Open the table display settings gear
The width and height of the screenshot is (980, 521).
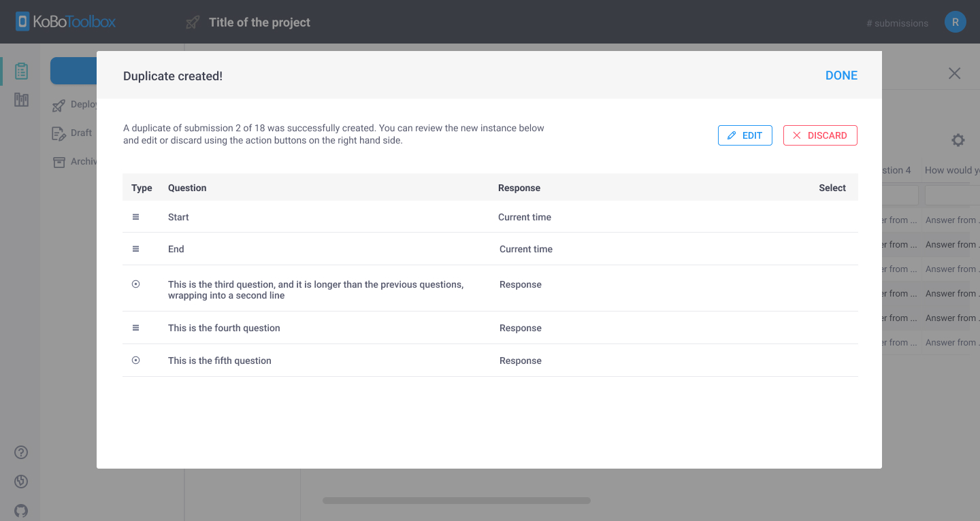(x=958, y=140)
